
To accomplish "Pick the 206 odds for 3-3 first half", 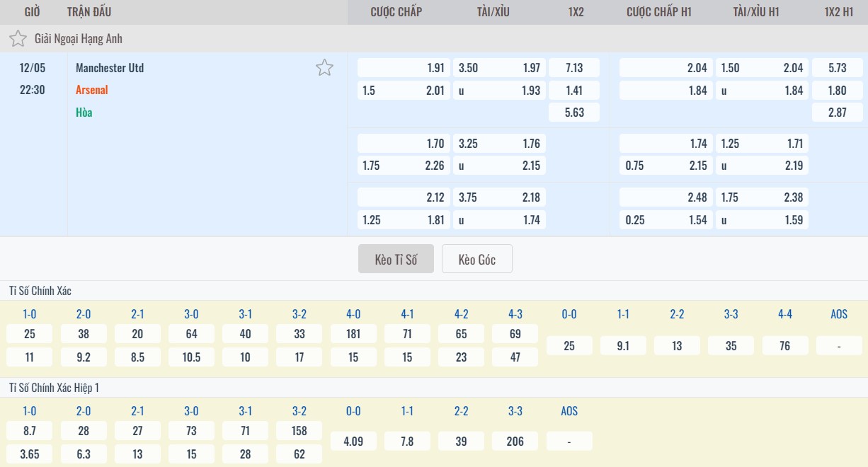I will (x=515, y=442).
